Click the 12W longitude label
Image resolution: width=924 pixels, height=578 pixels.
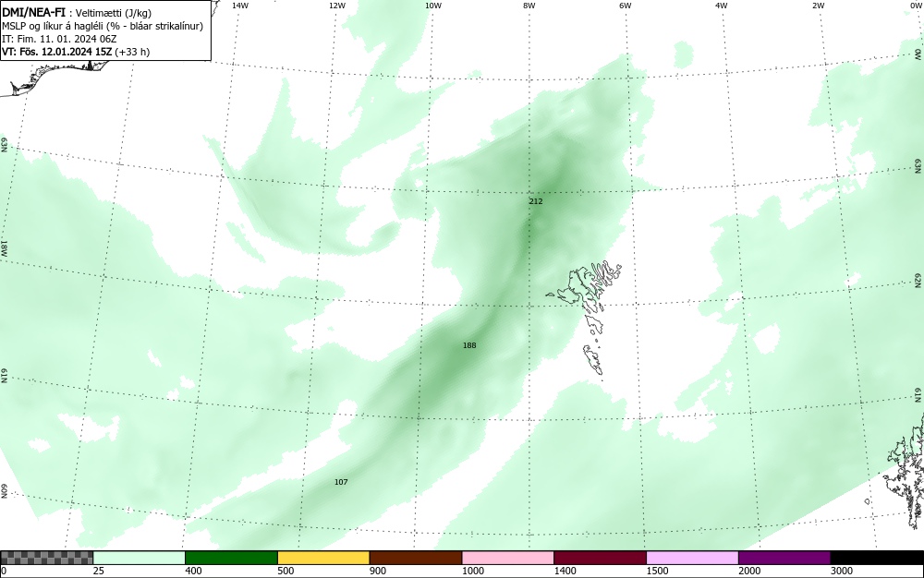coord(337,6)
